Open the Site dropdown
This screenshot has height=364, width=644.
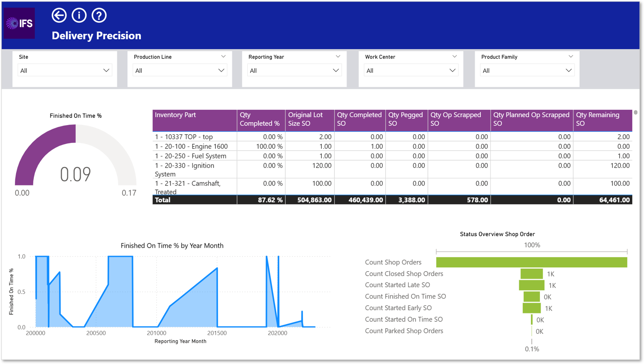tap(65, 70)
